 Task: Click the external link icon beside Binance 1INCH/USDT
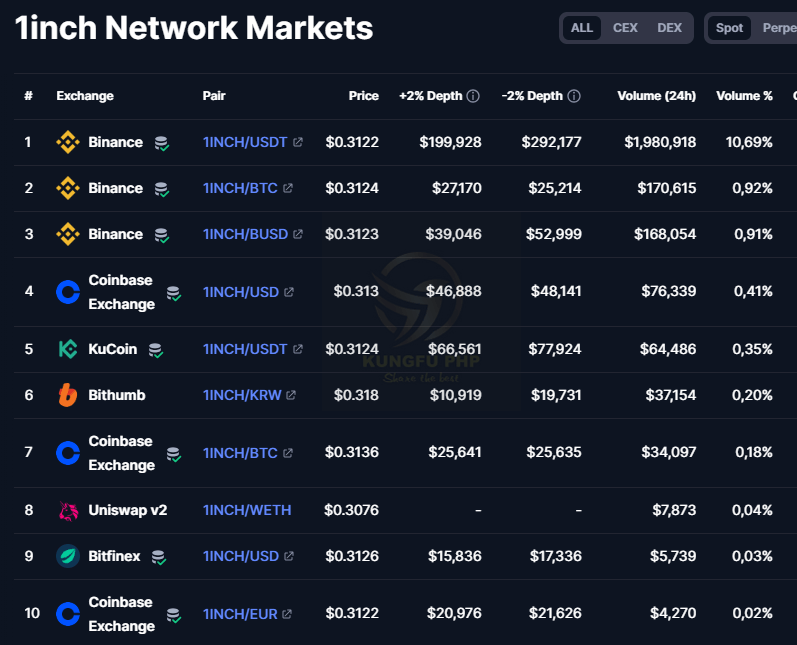(x=298, y=142)
